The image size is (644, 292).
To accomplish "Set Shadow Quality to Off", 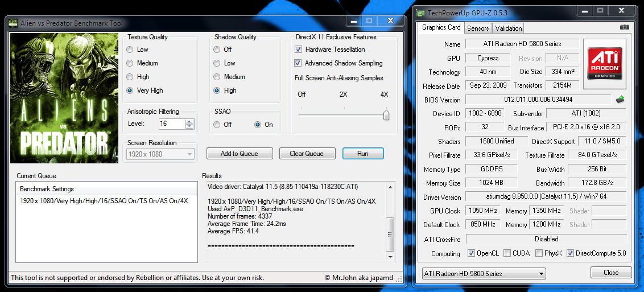I will pos(216,50).
